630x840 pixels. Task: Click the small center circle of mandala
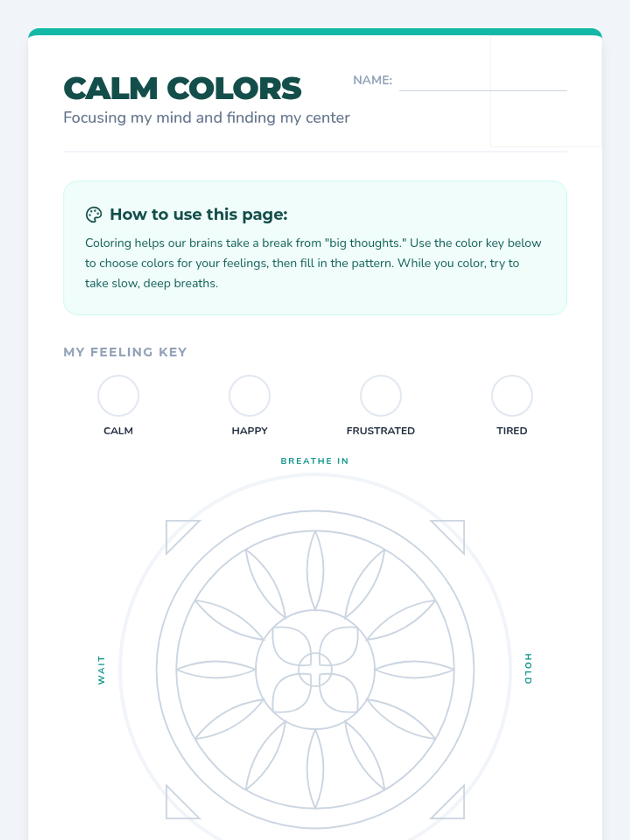[x=315, y=670]
